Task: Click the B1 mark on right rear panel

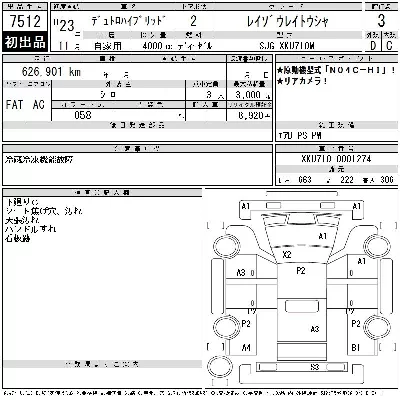Action: [356, 348]
